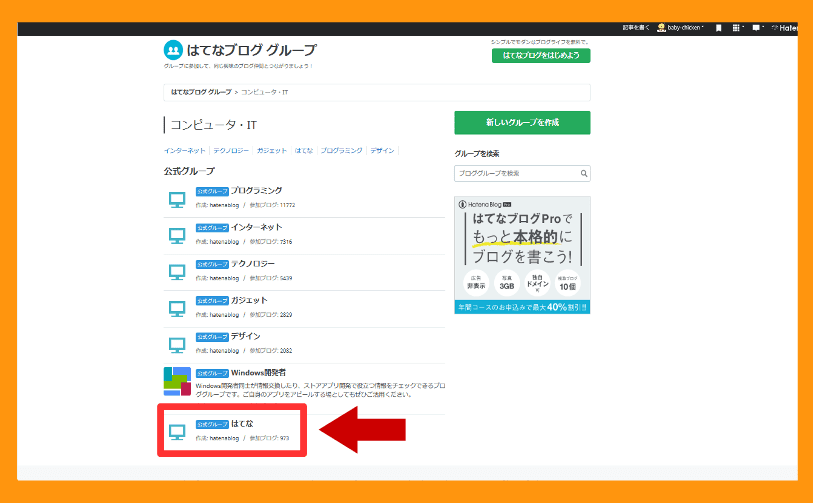Click the コンピュータ・IT breadcrumb text
The height and width of the screenshot is (503, 813).
point(264,92)
